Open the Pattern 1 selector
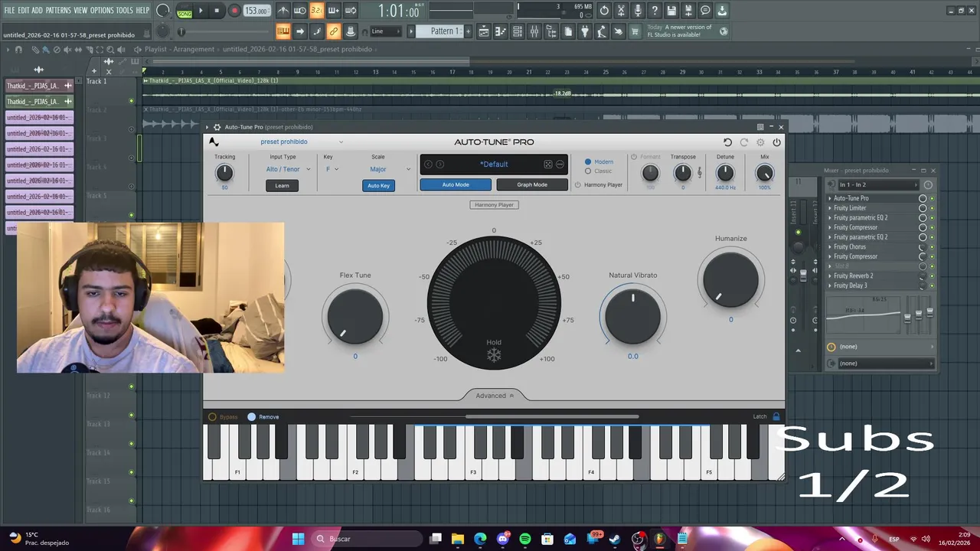This screenshot has width=980, height=551. (445, 31)
